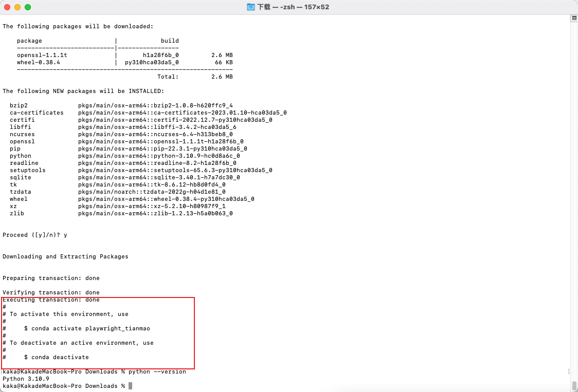Screen dimensions: 578x392
Task: Click the line "The following packages will be downloaded:"
Action: coord(78,27)
